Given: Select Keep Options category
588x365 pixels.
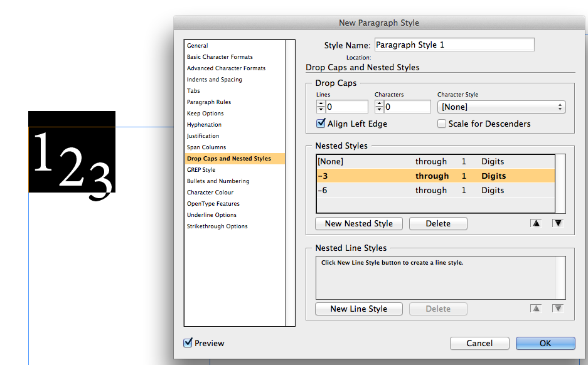Looking at the screenshot, I should [x=205, y=113].
